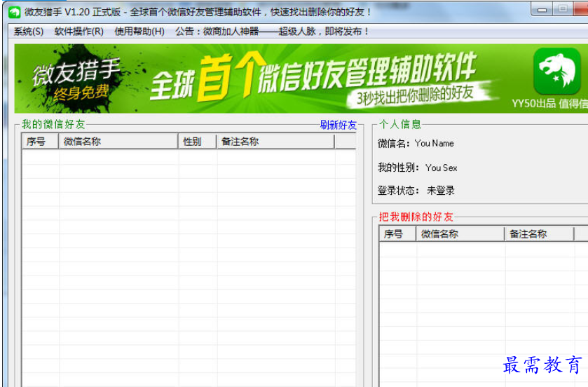Viewport: 588px width, 387px height.
Task: Click the You Sex value text
Action: tap(442, 168)
